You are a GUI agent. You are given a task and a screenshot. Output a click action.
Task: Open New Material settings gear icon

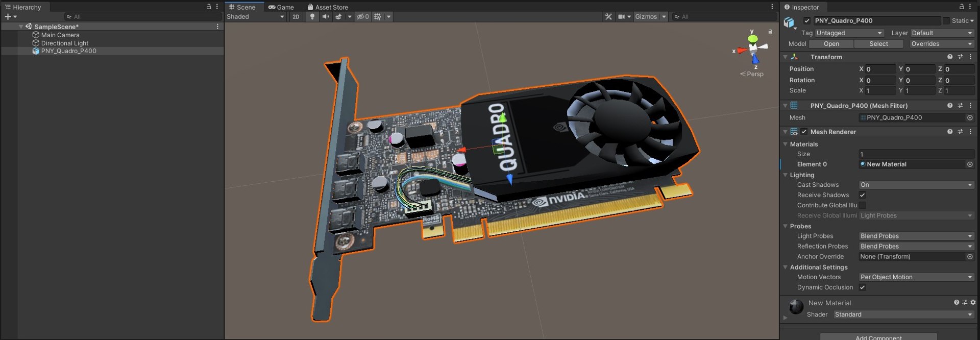click(973, 302)
